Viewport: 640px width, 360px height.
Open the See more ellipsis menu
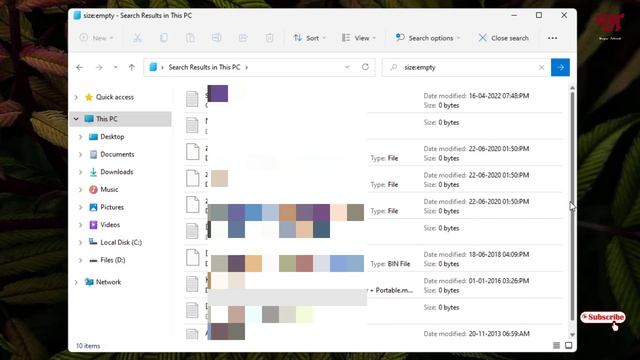pos(553,38)
